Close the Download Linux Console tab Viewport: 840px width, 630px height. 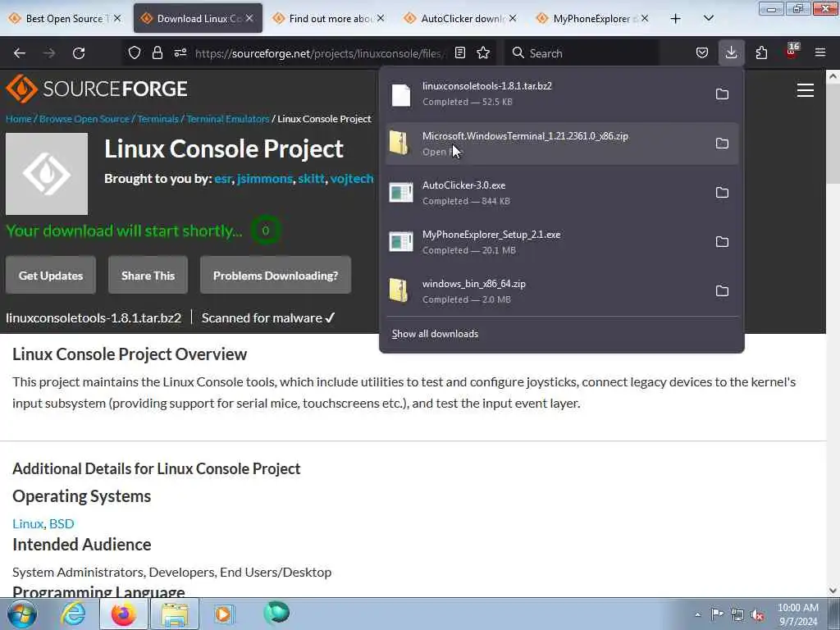click(x=249, y=18)
